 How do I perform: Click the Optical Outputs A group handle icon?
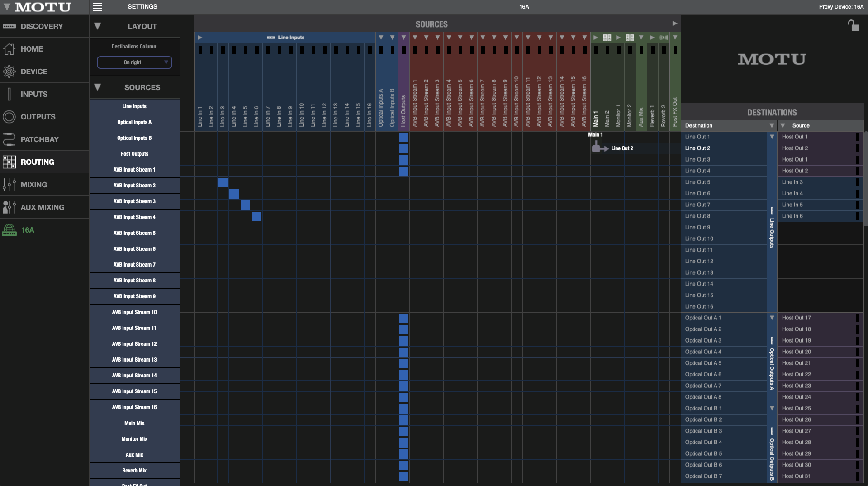tap(772, 341)
